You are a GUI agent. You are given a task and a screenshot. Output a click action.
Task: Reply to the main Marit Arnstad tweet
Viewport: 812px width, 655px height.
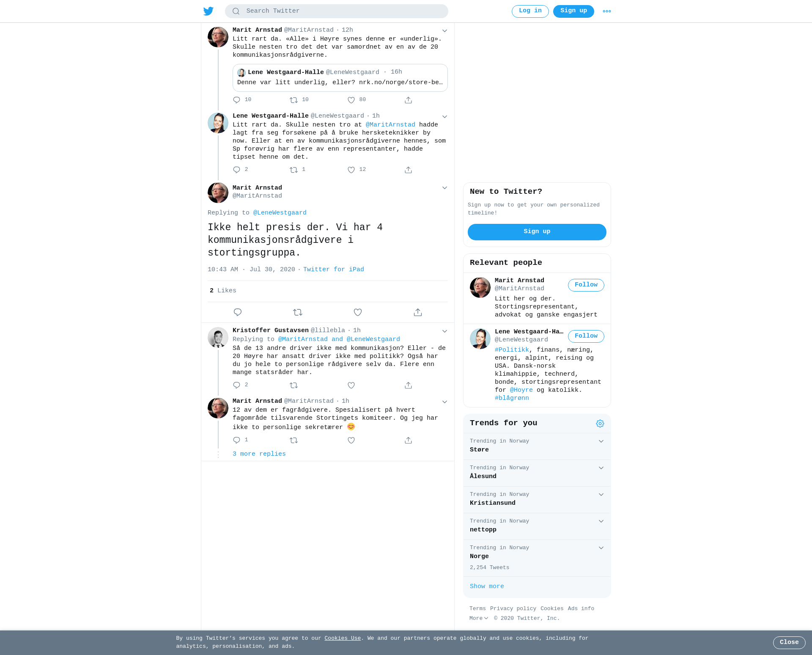(x=238, y=312)
